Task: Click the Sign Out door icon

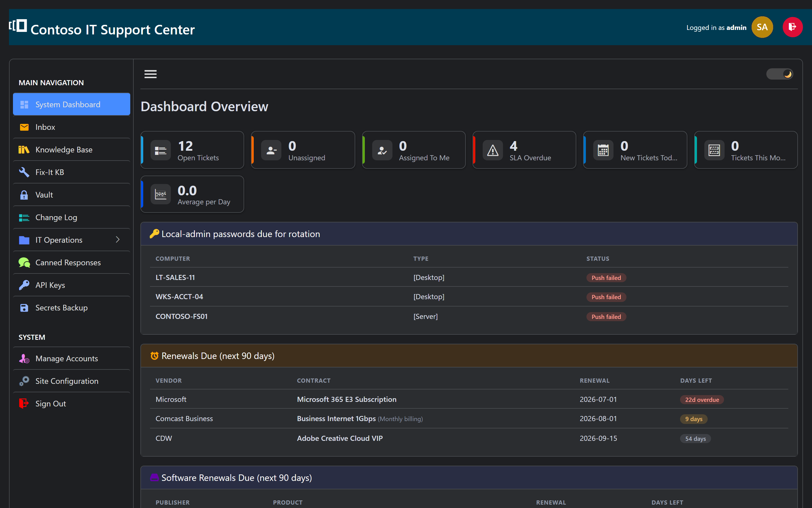Action: coord(24,404)
